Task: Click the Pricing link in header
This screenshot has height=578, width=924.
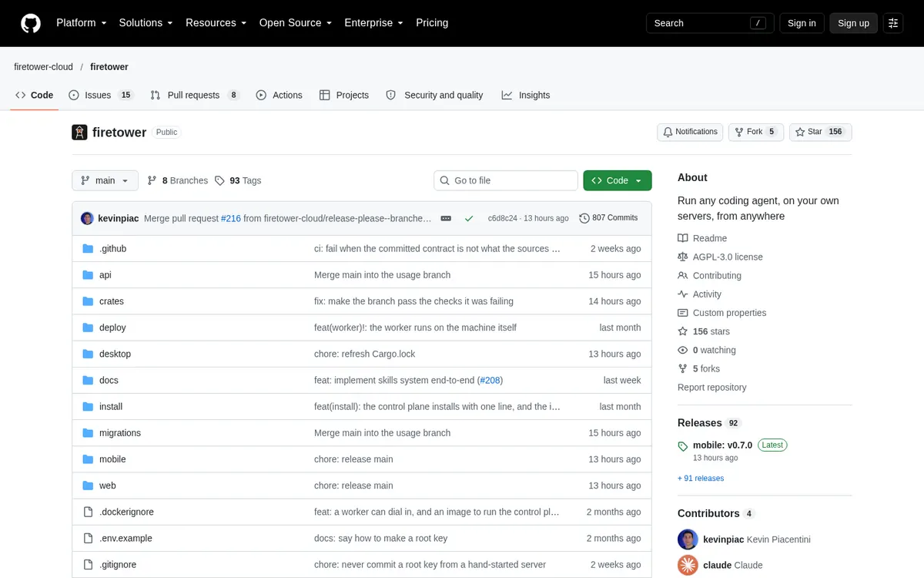Action: [x=432, y=23]
